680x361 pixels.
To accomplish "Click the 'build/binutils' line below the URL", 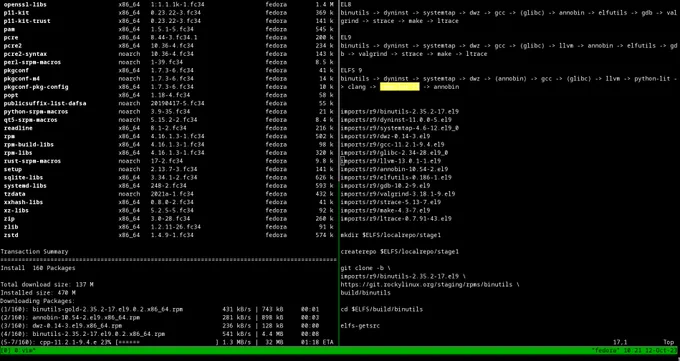I will point(365,293).
